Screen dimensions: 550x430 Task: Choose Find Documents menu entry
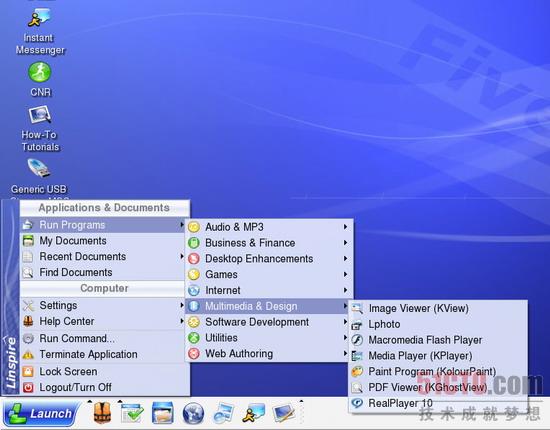[x=103, y=272]
